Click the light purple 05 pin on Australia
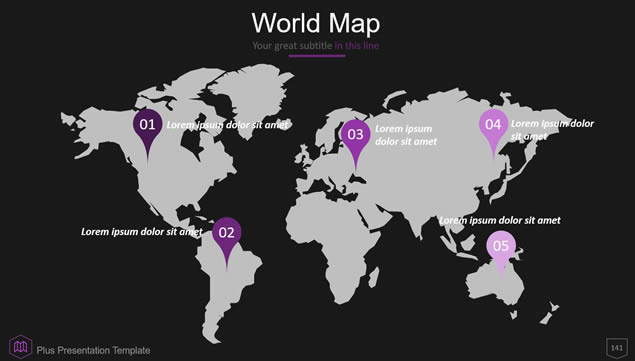 (501, 253)
